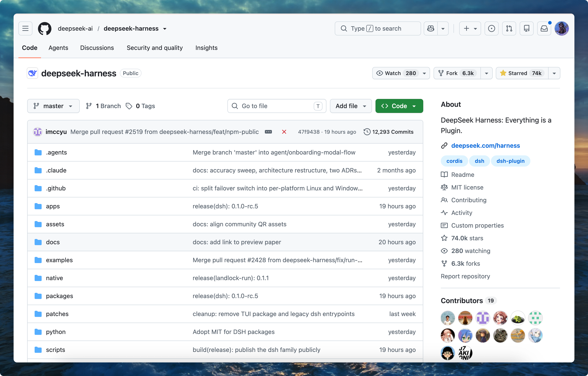Open the apps folder
The height and width of the screenshot is (376, 588).
pyautogui.click(x=53, y=206)
